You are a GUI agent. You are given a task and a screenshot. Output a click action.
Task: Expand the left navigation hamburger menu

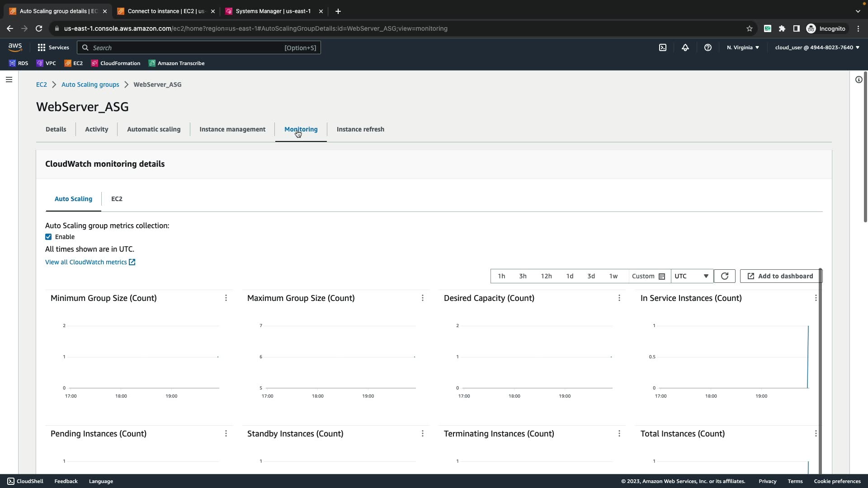pyautogui.click(x=9, y=80)
